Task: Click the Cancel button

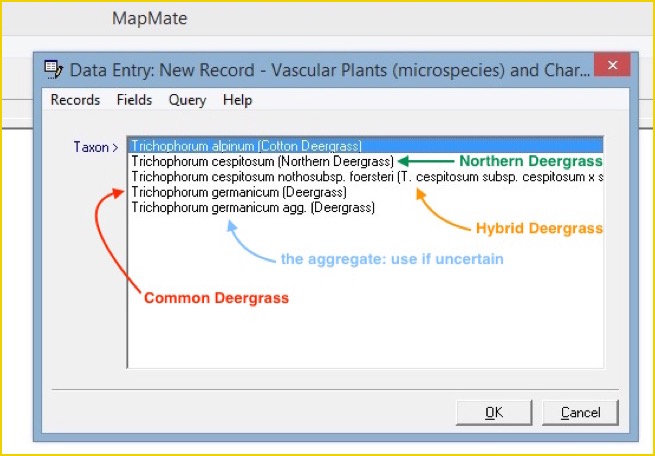Action: pos(580,413)
